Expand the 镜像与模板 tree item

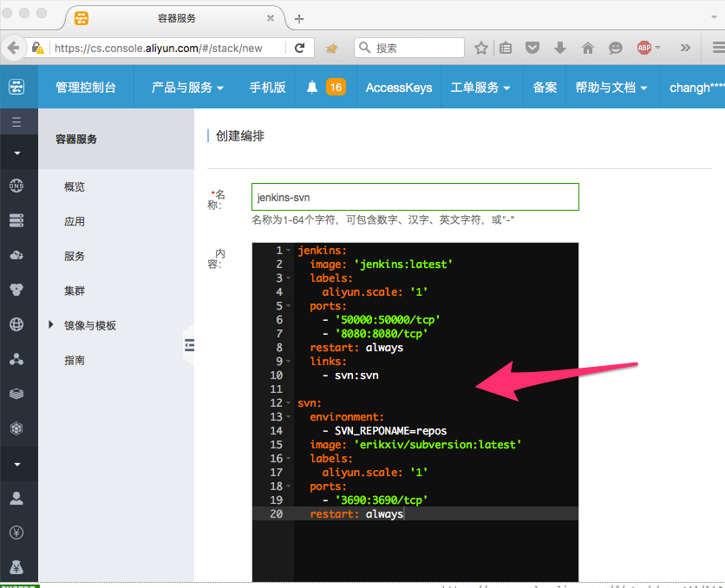click(x=51, y=324)
